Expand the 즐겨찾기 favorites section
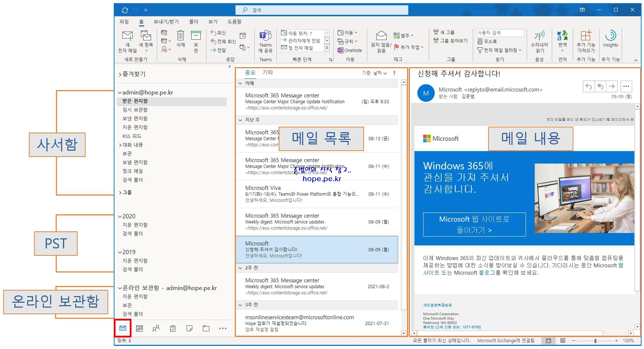Image resolution: width=644 pixels, height=349 pixels. 120,74
